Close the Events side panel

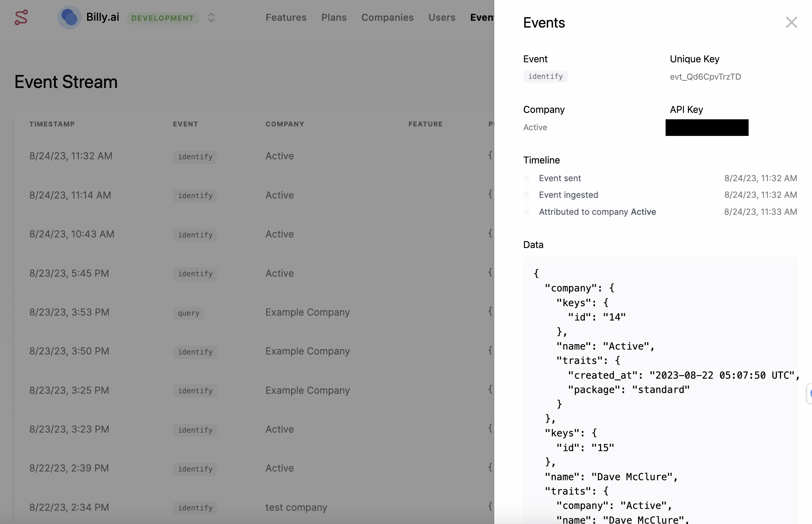791,23
